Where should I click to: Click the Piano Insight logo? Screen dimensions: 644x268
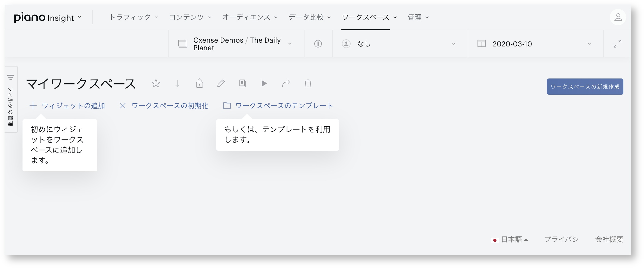tap(44, 17)
